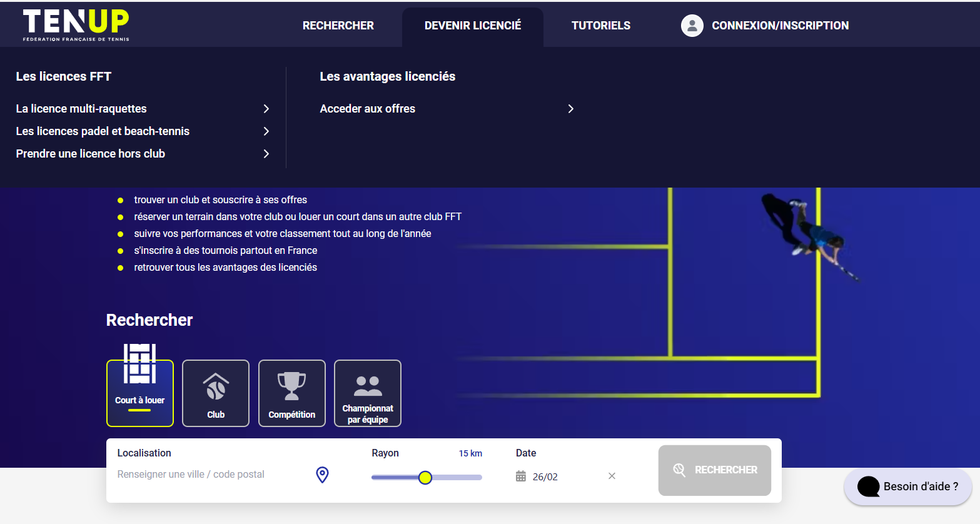The width and height of the screenshot is (980, 524).
Task: Click the location pin icon
Action: coord(322,475)
